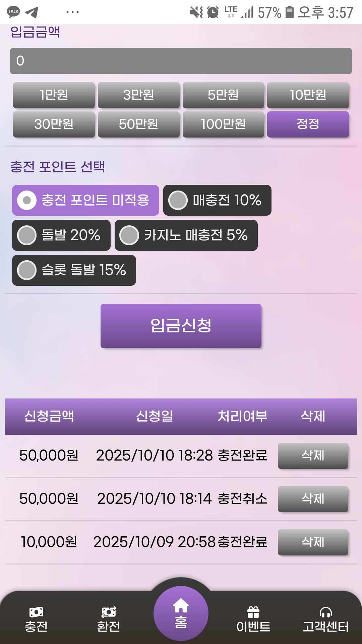
Task: Delete the 2025/10/10 18:28 충전완료 record
Action: [x=313, y=455]
